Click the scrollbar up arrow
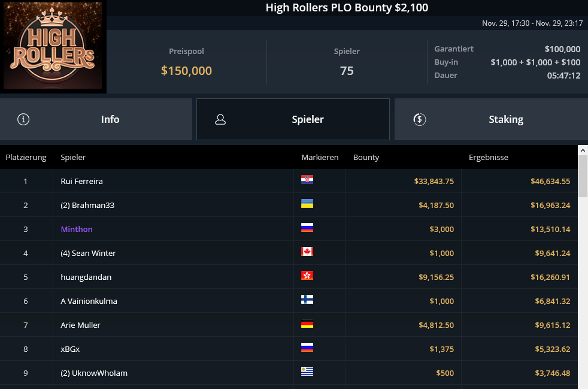588x389 pixels. [x=583, y=150]
